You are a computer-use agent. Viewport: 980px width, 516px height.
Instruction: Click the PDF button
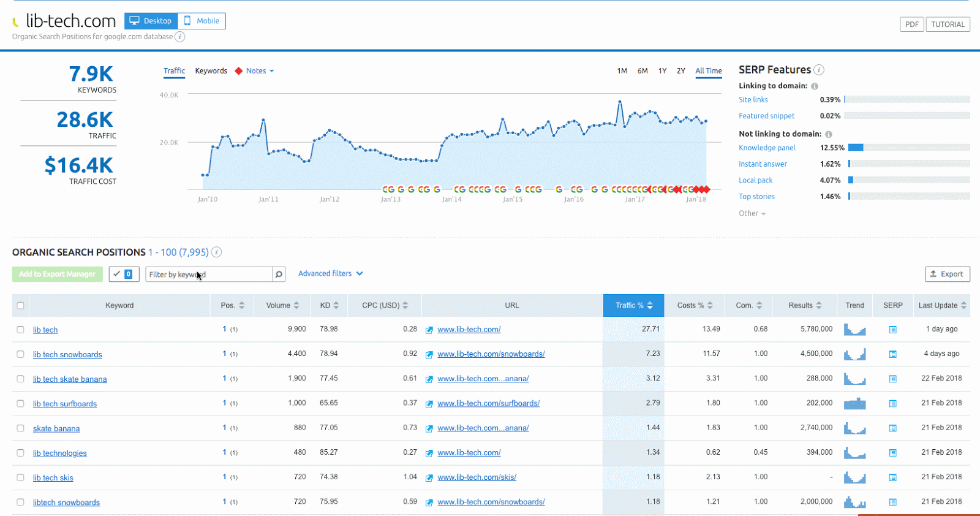click(x=912, y=25)
